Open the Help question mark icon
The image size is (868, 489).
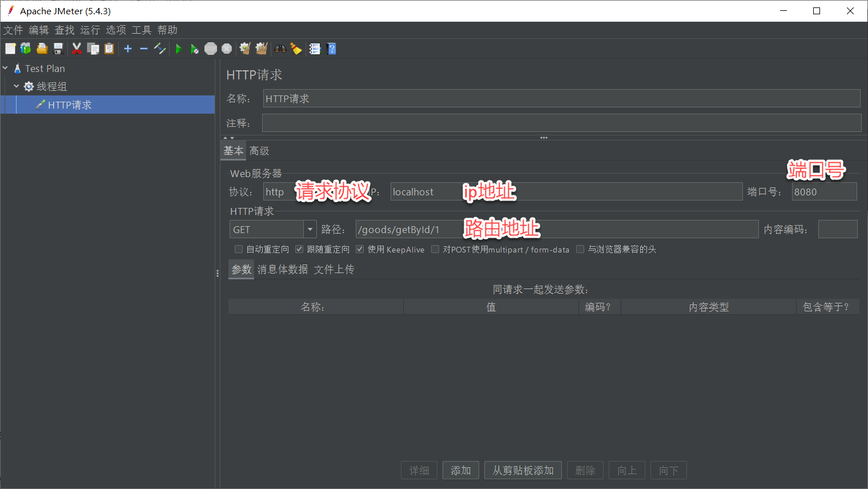point(331,49)
